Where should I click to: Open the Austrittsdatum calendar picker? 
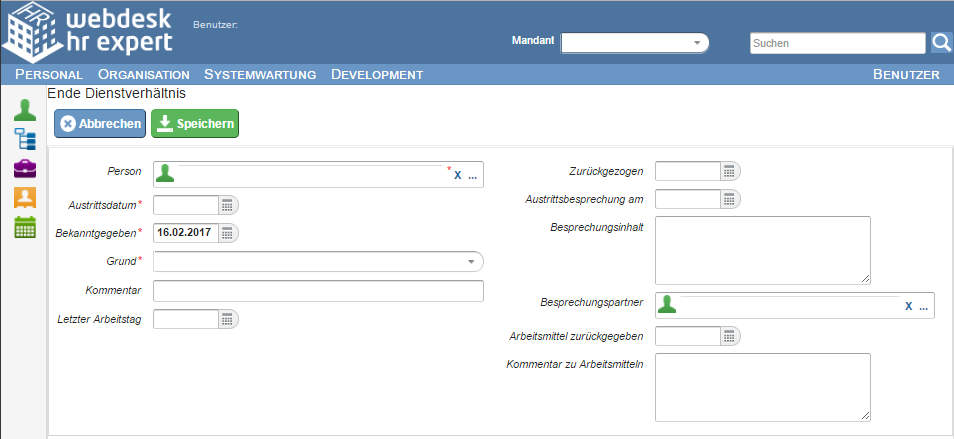(228, 205)
